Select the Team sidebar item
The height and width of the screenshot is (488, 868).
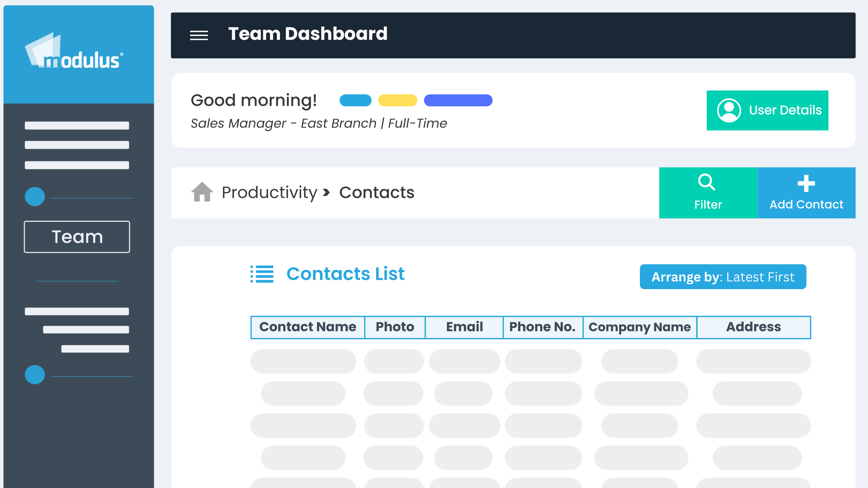(77, 237)
